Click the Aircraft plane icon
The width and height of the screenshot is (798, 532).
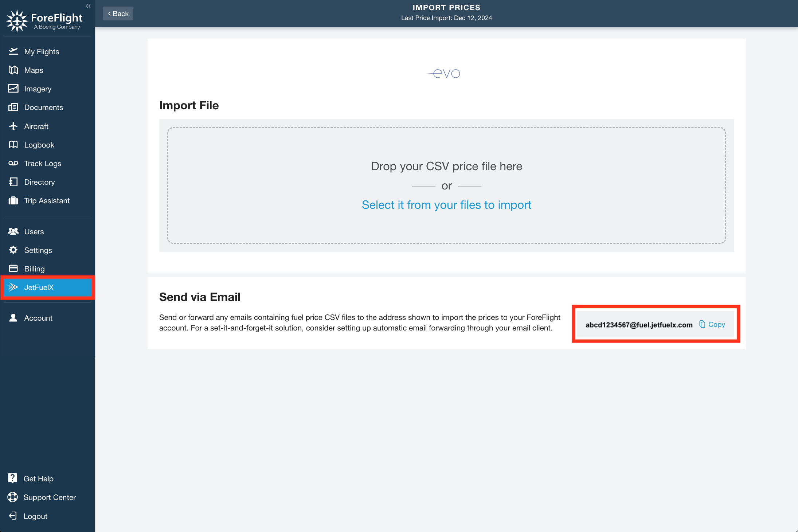(x=13, y=126)
